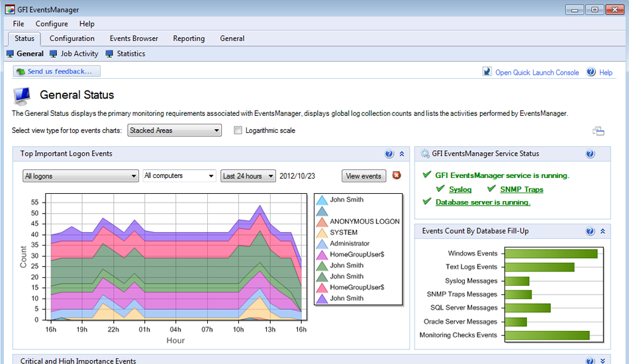Screen dimensions: 629x364
Task: Open the Job Activity sub-tab
Action: coord(79,54)
